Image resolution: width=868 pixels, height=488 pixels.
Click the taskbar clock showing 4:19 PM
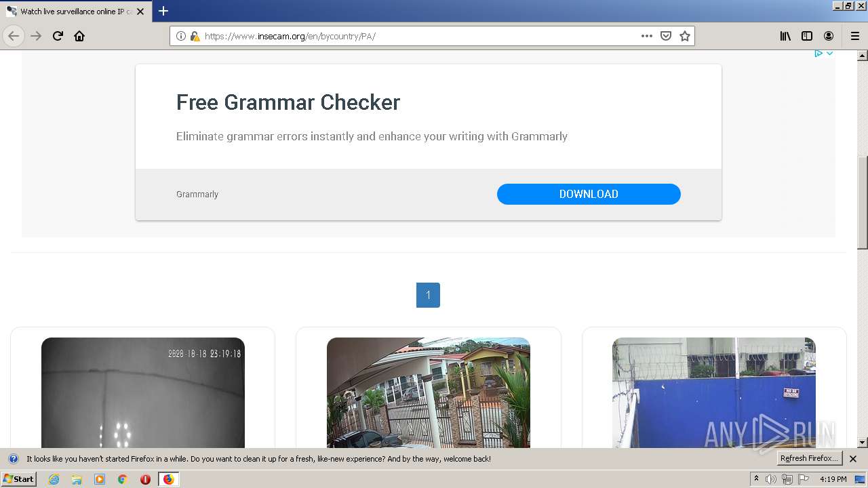point(833,479)
